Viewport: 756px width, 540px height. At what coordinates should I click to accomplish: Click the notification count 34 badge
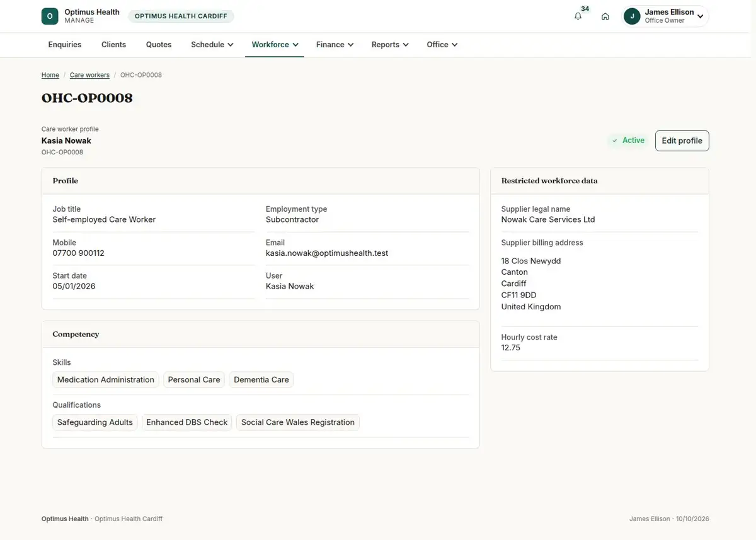click(585, 9)
